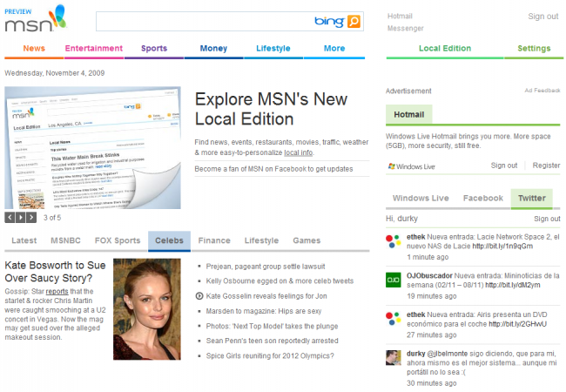Click the Local Edition preview thumbnail image

tap(92, 147)
